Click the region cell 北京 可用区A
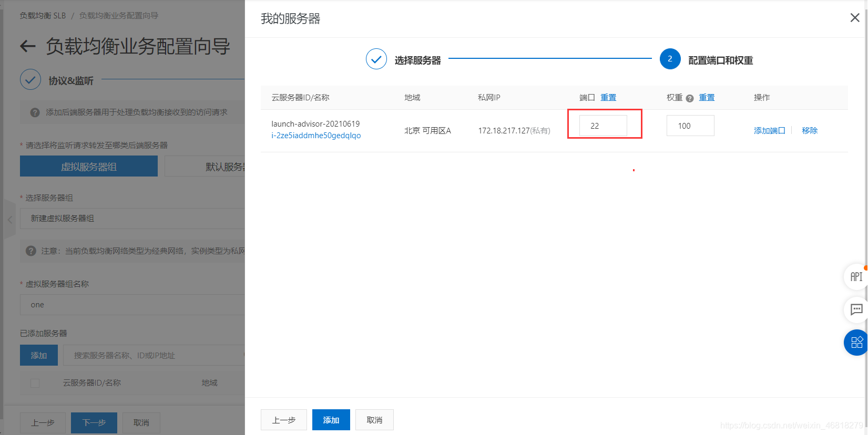 tap(427, 130)
